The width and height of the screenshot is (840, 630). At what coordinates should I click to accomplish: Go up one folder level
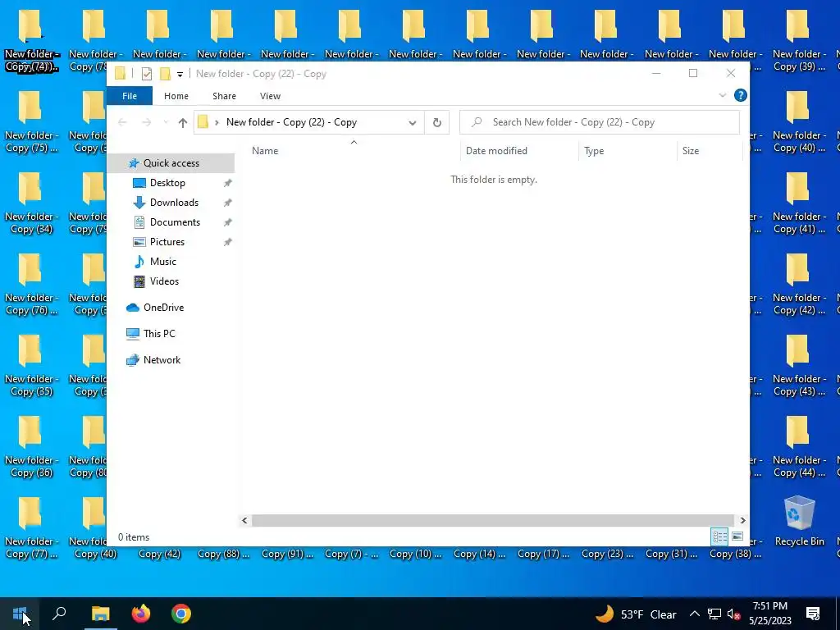coord(183,123)
